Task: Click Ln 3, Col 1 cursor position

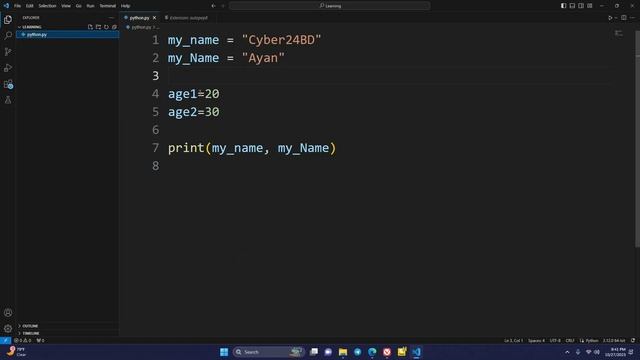Action: click(x=513, y=340)
